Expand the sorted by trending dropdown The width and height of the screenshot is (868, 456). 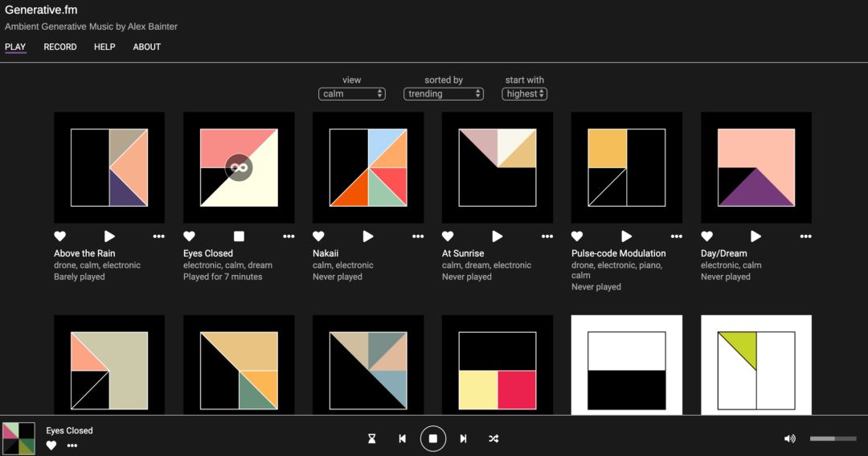(x=444, y=94)
